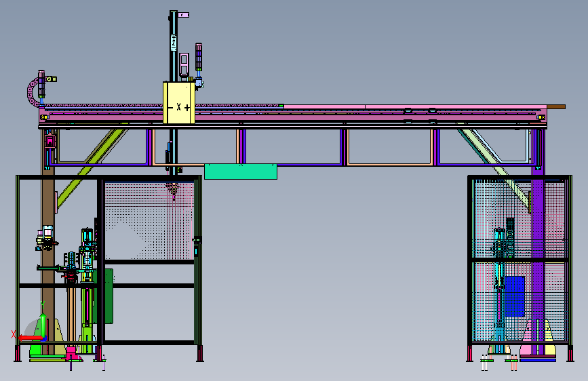Click the plus sign on the X carriage
The height and width of the screenshot is (381, 588).
[187, 108]
